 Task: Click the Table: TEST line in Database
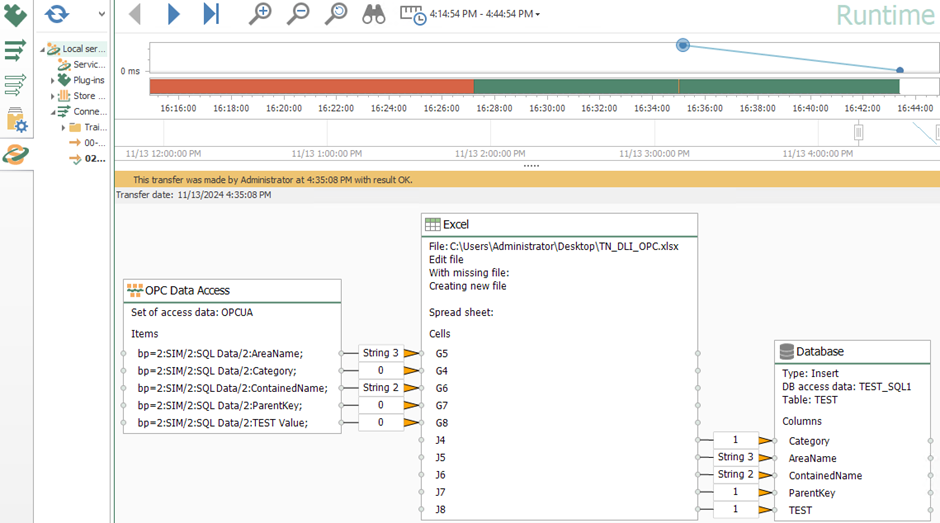[809, 399]
